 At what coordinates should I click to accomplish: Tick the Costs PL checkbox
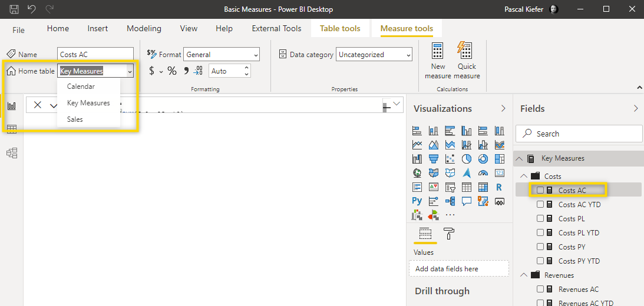coord(540,218)
